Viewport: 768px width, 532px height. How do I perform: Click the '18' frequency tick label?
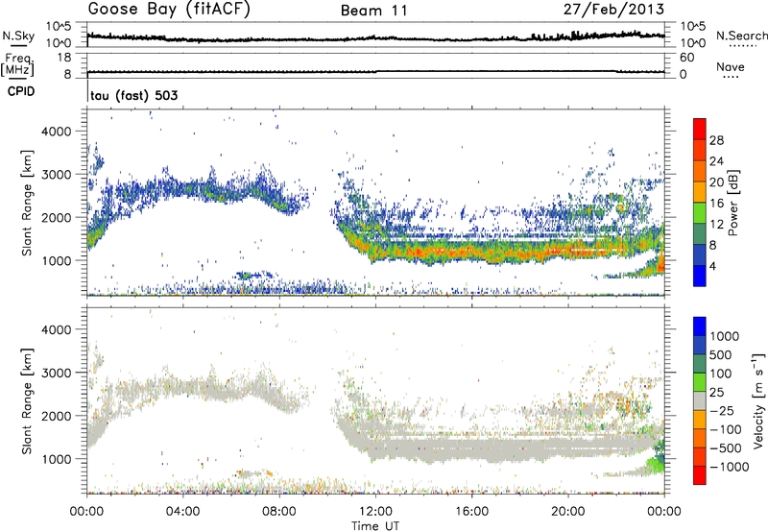tap(64, 58)
